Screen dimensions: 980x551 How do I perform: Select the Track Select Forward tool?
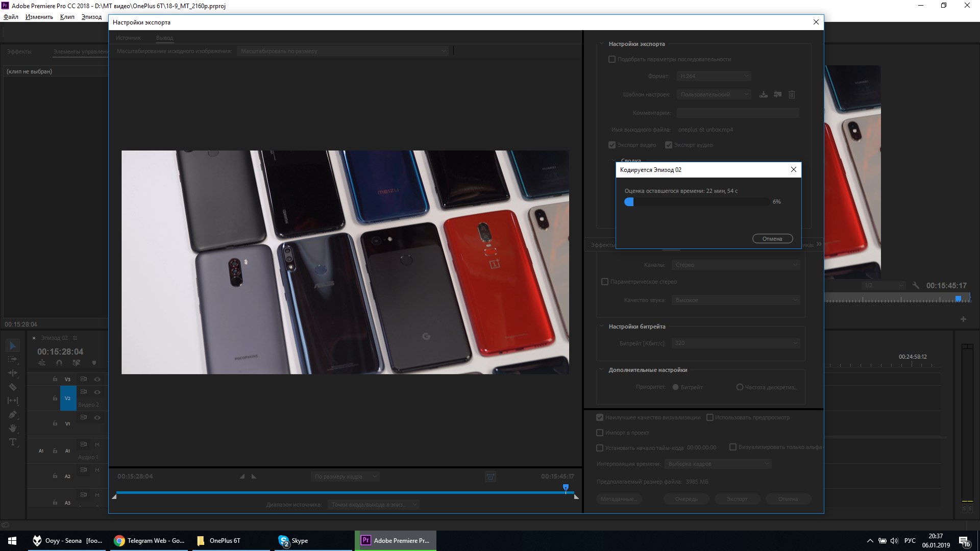[x=13, y=360]
